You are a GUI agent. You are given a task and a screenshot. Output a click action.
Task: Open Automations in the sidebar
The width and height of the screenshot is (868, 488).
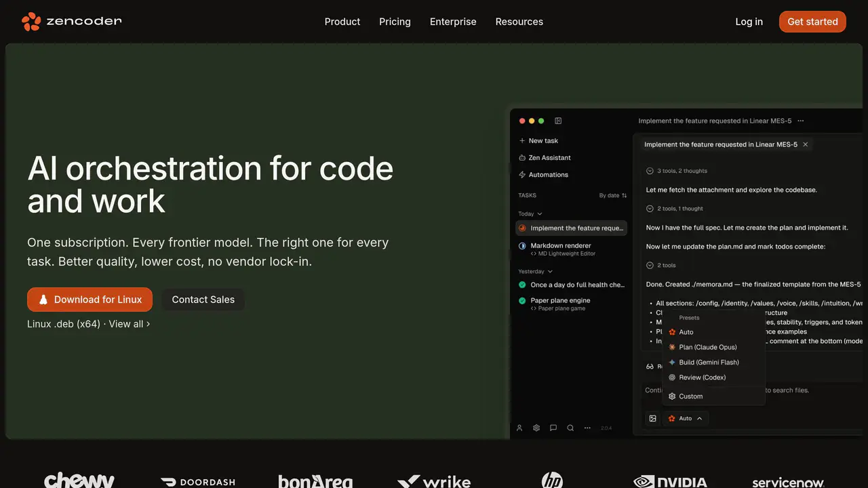[x=544, y=175]
